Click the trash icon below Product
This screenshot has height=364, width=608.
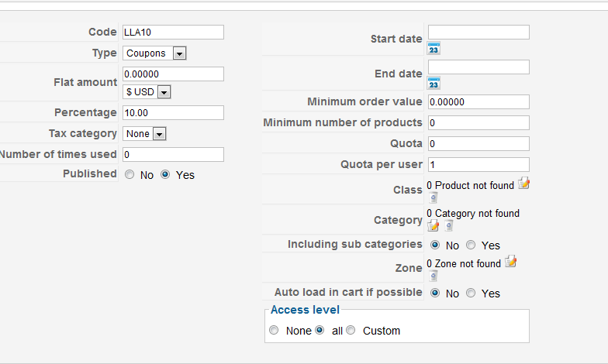pyautogui.click(x=434, y=197)
